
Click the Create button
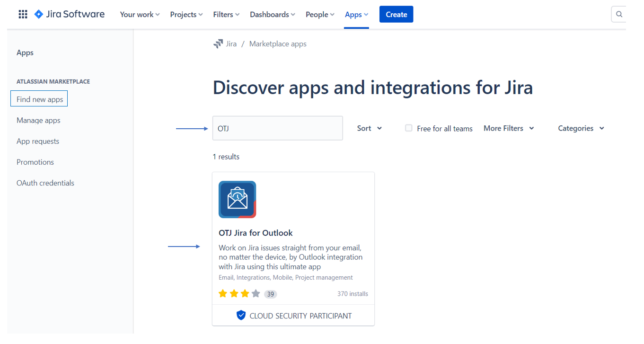pyautogui.click(x=396, y=14)
